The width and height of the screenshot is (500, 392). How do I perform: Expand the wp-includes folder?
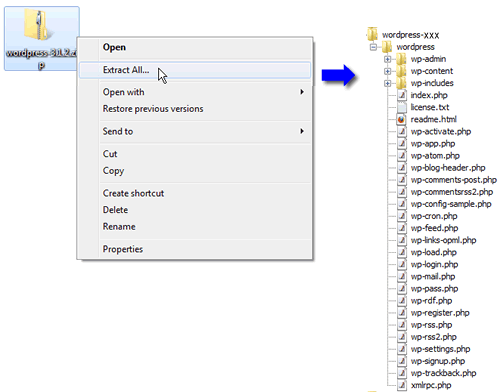(x=387, y=83)
